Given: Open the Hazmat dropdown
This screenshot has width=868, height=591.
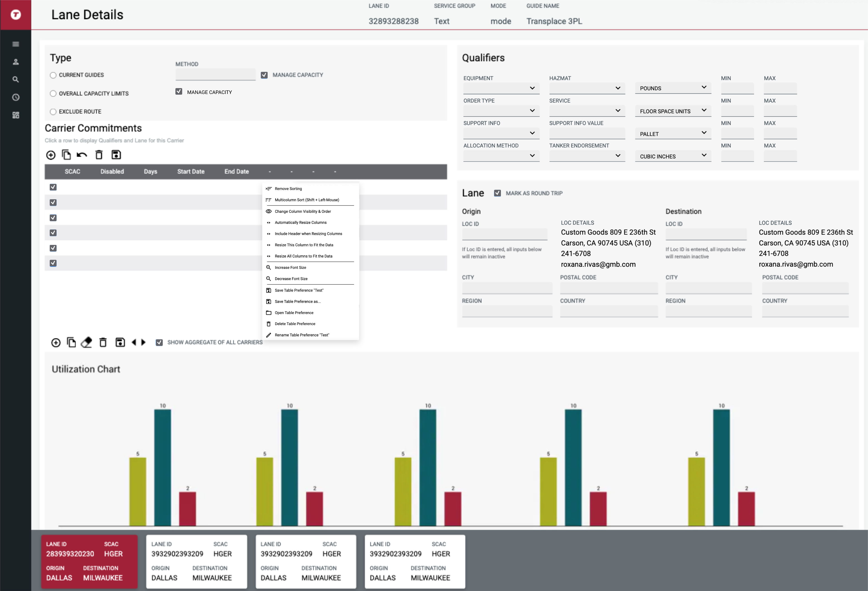Looking at the screenshot, I should (587, 88).
